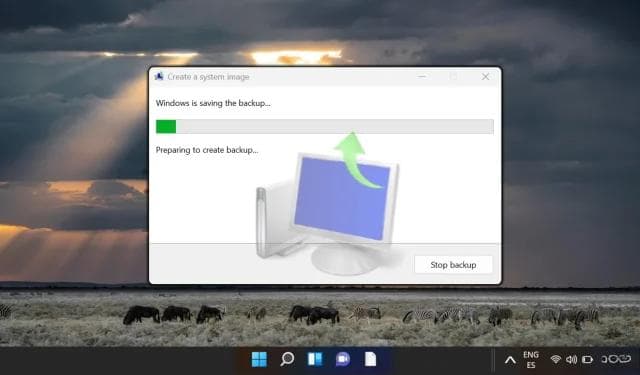Image resolution: width=640 pixels, height=375 pixels.
Task: Click the Create a system image title icon
Action: (159, 76)
